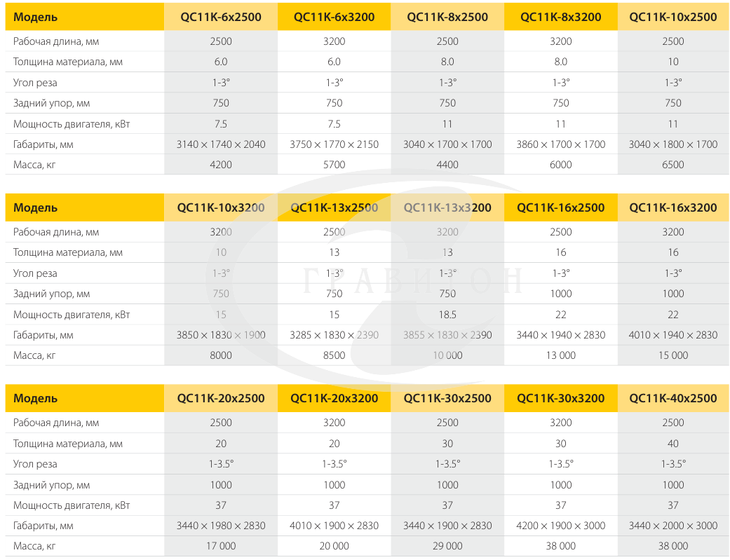
Task: Click the QC11K-13x2500 header cell
Action: point(334,207)
